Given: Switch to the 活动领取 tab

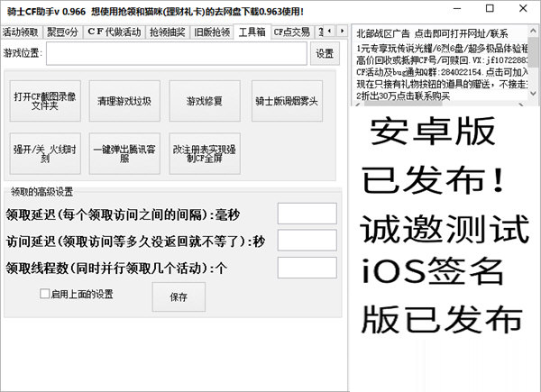Looking at the screenshot, I should [x=21, y=32].
